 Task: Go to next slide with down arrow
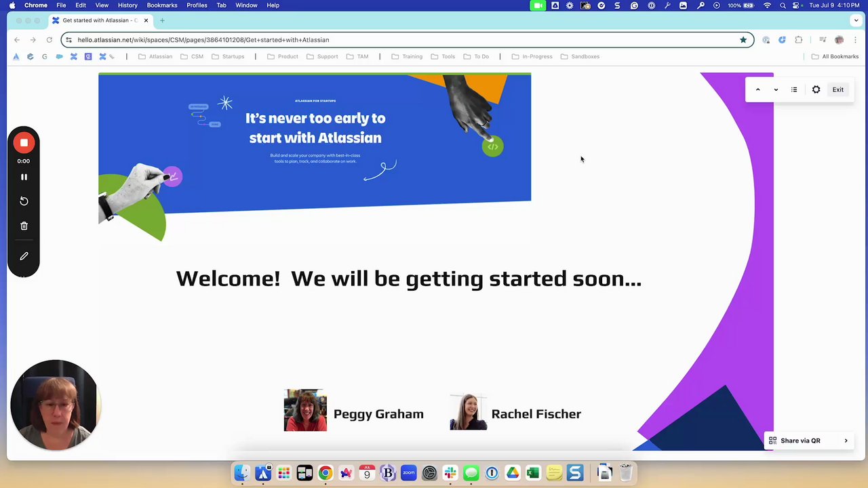(776, 89)
